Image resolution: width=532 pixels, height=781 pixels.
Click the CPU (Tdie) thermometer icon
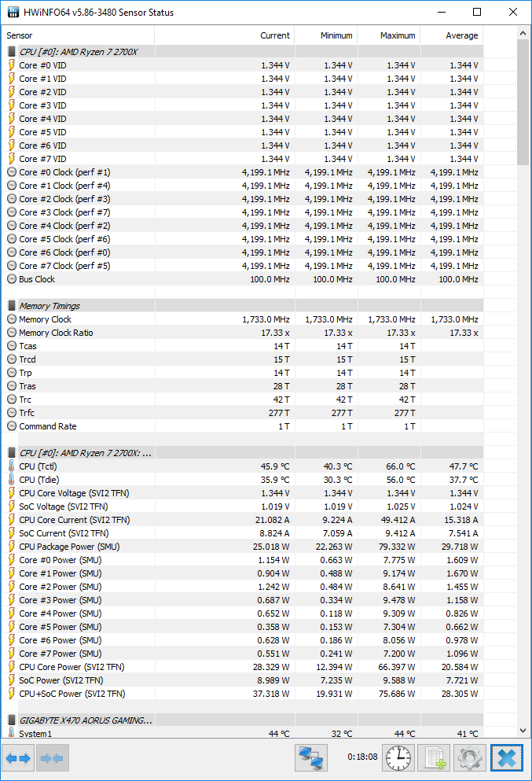click(x=12, y=480)
